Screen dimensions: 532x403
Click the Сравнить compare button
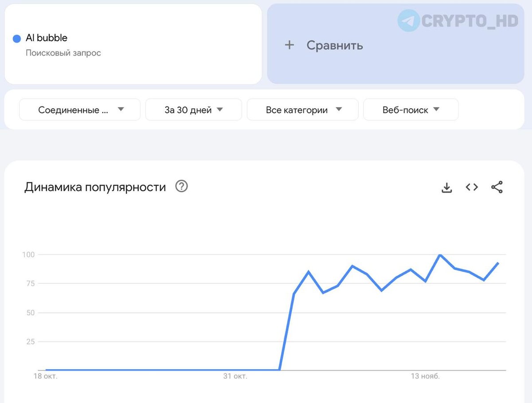pos(395,44)
